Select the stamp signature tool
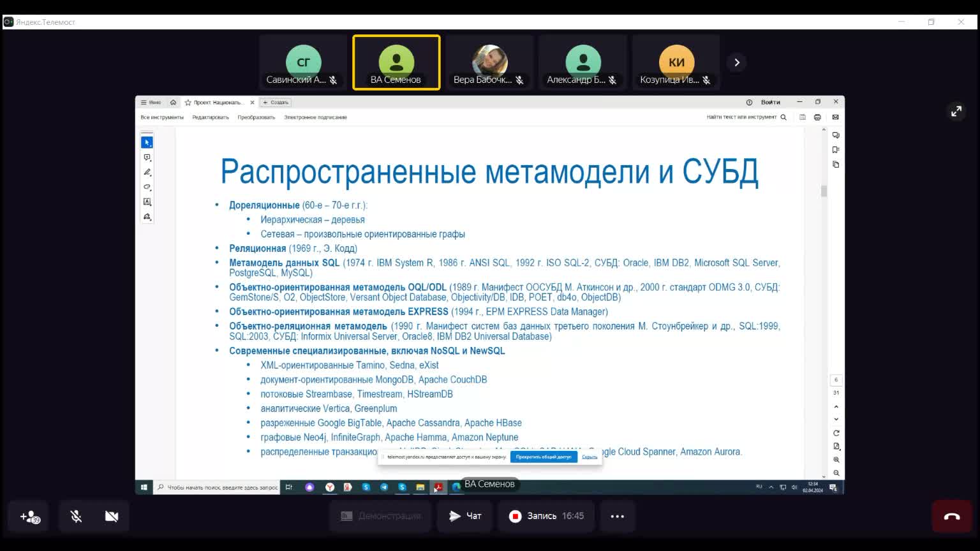Image resolution: width=980 pixels, height=551 pixels. pyautogui.click(x=147, y=217)
